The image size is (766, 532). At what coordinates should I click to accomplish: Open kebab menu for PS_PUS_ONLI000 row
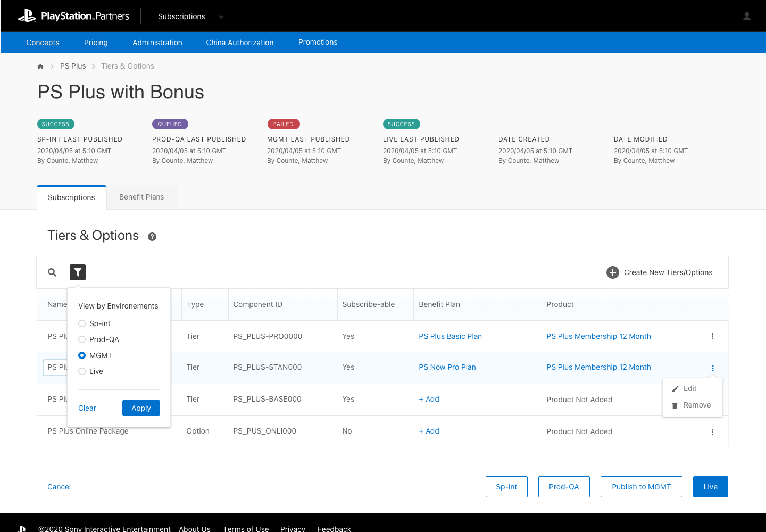[712, 432]
